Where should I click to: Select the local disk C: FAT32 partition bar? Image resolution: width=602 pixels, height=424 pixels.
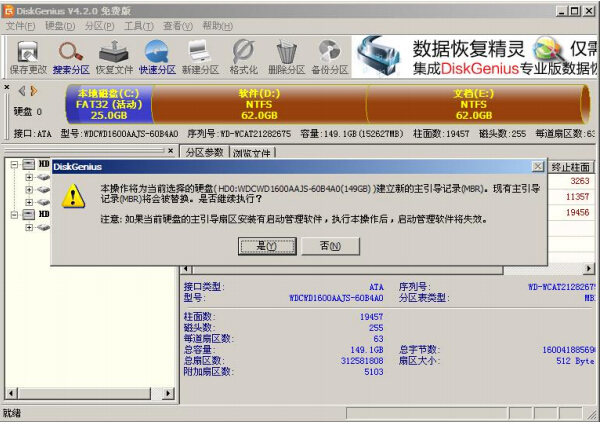click(x=109, y=104)
